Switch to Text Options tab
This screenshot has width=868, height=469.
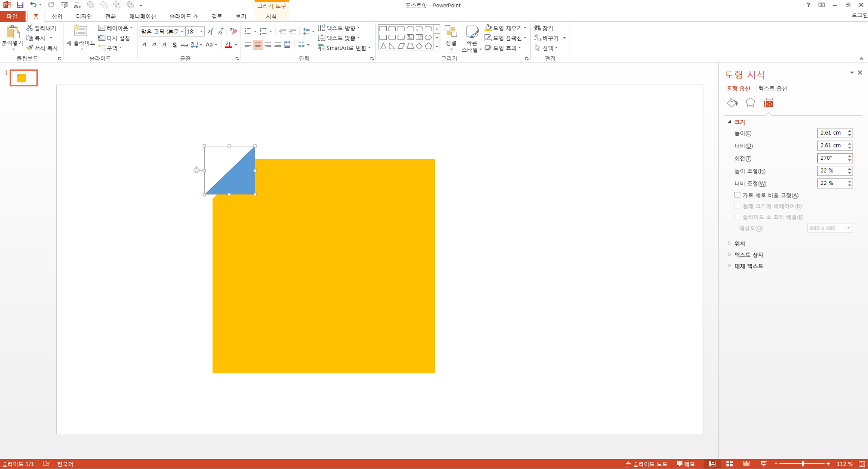tap(773, 89)
